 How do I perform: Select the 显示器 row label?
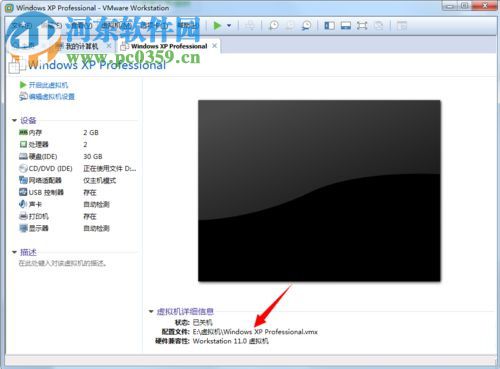[38, 228]
